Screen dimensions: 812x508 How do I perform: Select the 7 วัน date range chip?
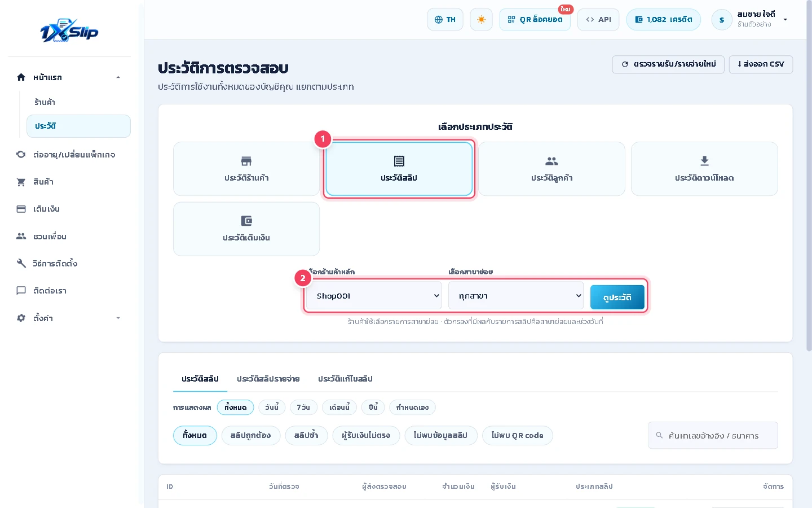coord(303,408)
